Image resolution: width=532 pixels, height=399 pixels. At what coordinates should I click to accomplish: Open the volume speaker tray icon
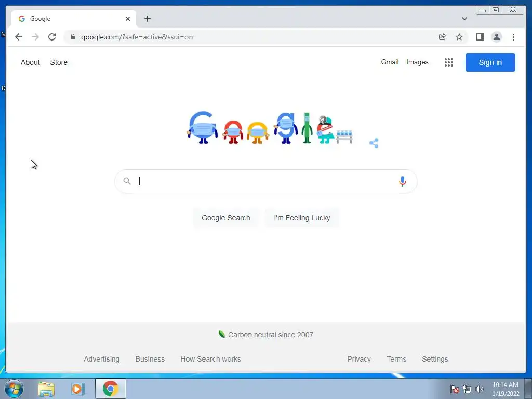pos(480,389)
